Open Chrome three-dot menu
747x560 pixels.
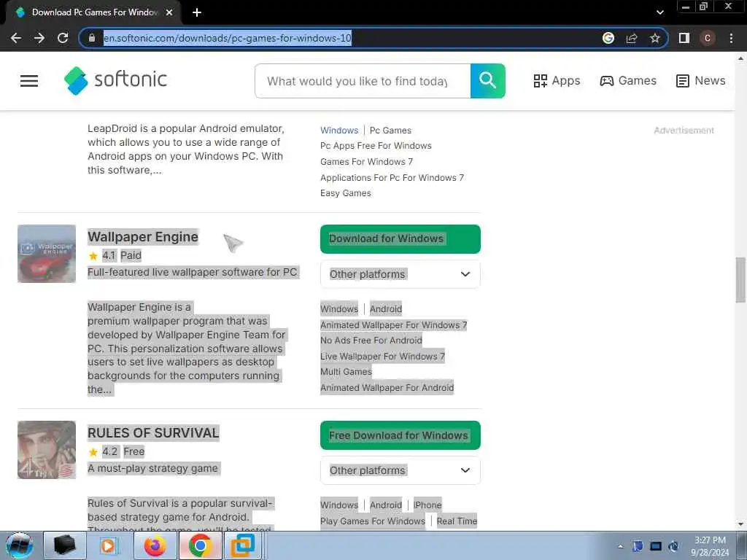pyautogui.click(x=731, y=38)
